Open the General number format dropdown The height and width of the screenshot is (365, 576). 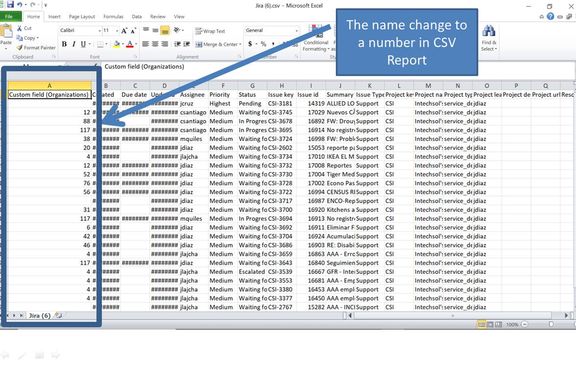point(297,30)
